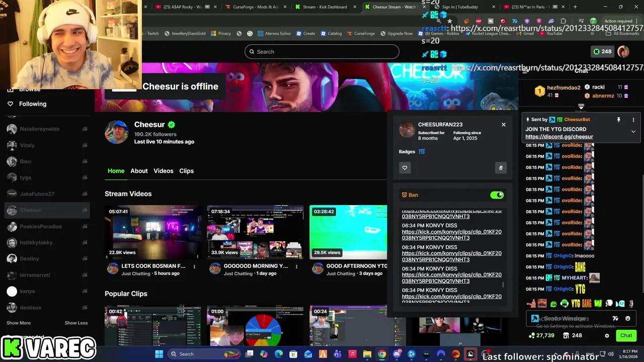
Task: Click the MYHEART username in chat
Action: coord(574,278)
